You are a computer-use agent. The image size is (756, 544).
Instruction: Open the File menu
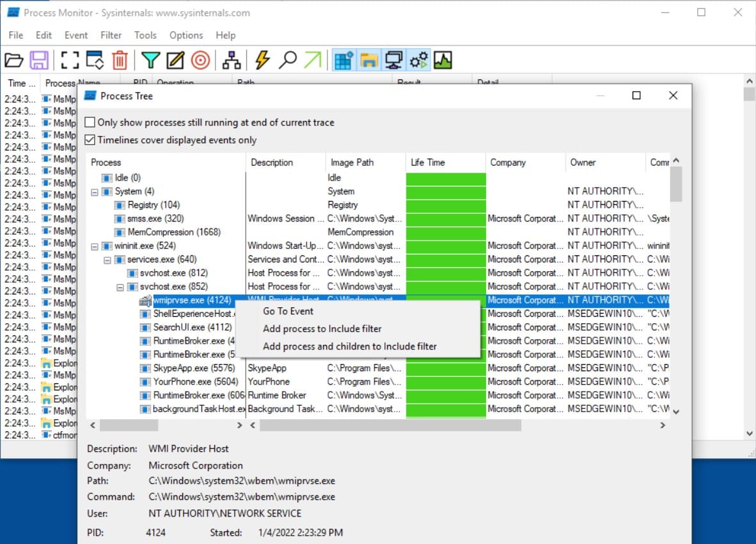click(x=16, y=35)
